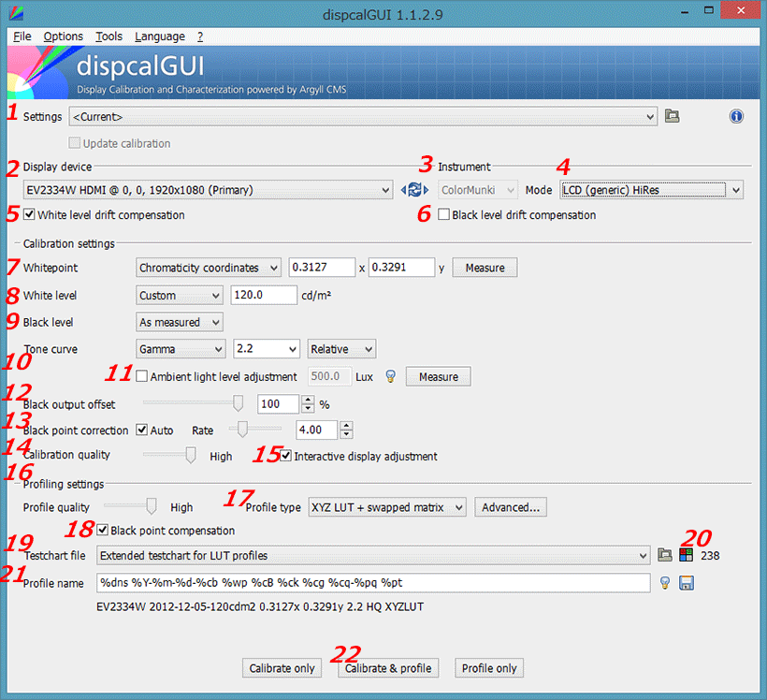Open the Whitepoint Chromaticity coordinates dropdown
Screen dimensions: 767x700
coord(209,268)
